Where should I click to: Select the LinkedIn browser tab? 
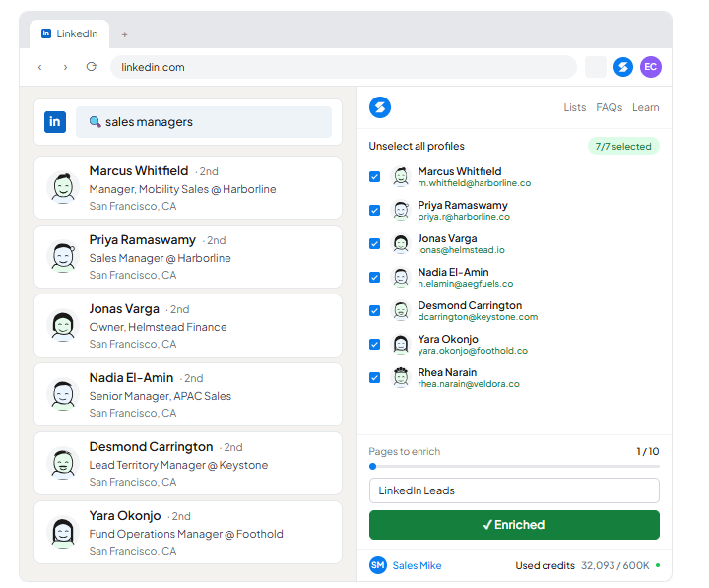[70, 33]
